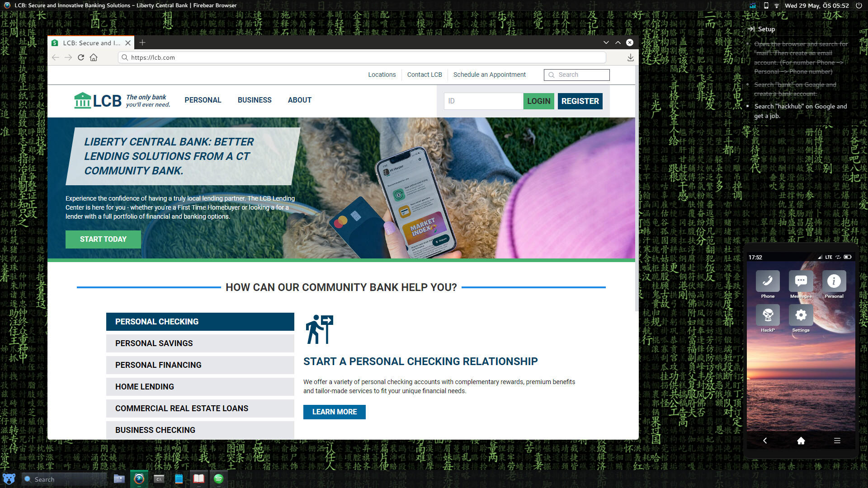Open Settings on the phone

tap(801, 315)
